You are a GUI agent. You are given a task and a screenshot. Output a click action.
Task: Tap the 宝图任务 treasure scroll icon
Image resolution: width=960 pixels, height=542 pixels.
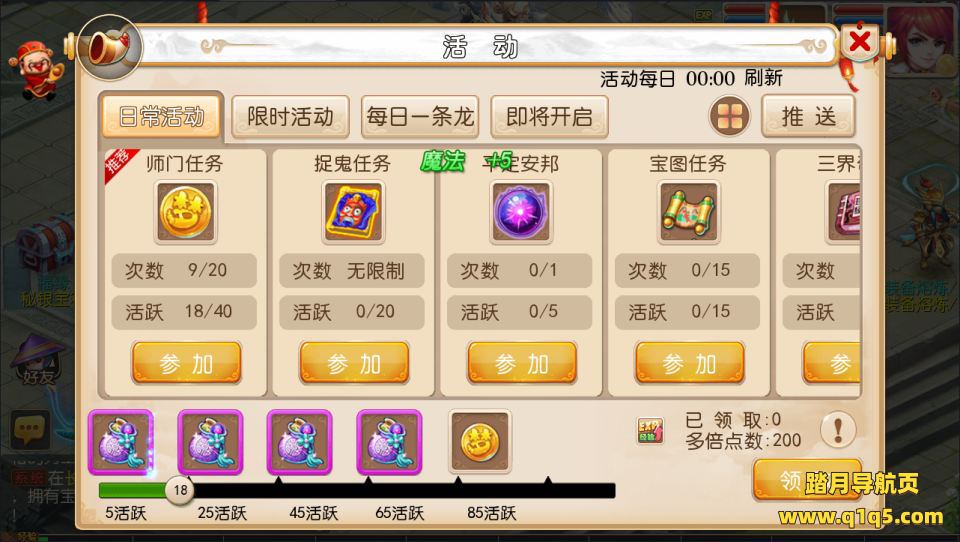[689, 213]
